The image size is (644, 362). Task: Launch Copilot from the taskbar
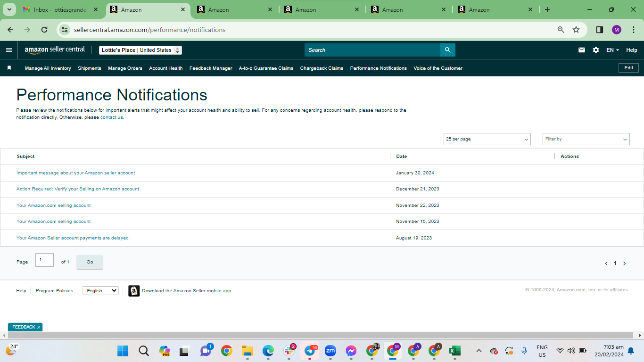(x=165, y=351)
